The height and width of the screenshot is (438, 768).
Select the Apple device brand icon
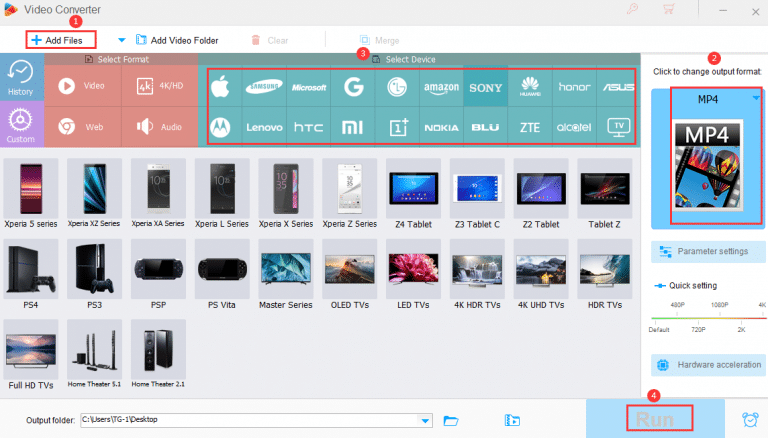222,87
